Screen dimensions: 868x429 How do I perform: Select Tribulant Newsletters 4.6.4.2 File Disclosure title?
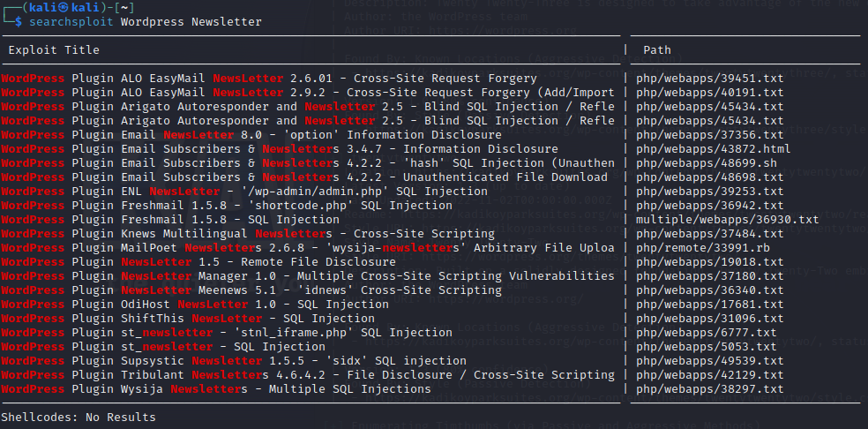pos(308,375)
